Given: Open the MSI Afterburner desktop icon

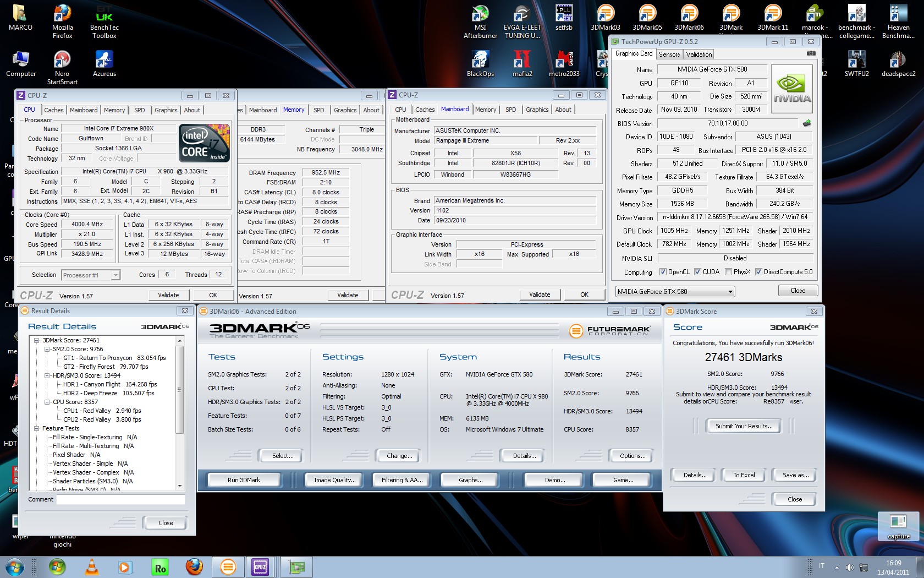Looking at the screenshot, I should tap(480, 22).
